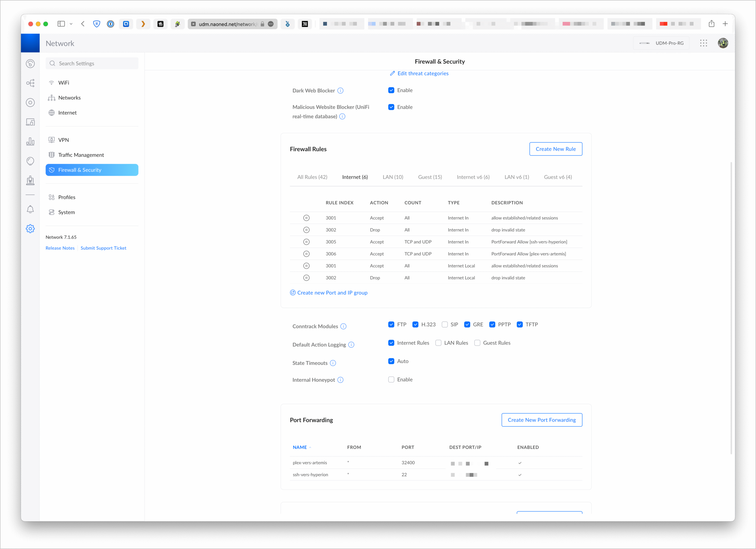The width and height of the screenshot is (756, 549).
Task: Open the Edit threat categories link
Action: (x=422, y=73)
